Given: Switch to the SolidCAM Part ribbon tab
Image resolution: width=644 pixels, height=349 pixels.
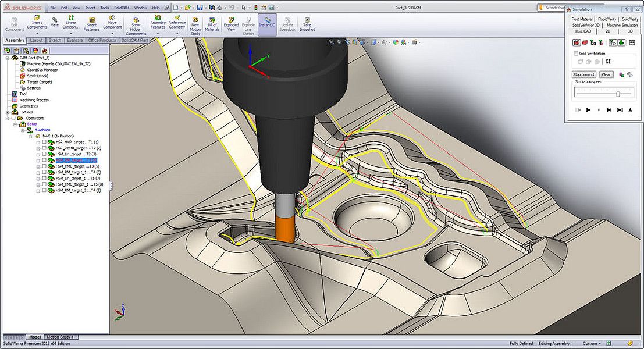Looking at the screenshot, I should (x=134, y=40).
